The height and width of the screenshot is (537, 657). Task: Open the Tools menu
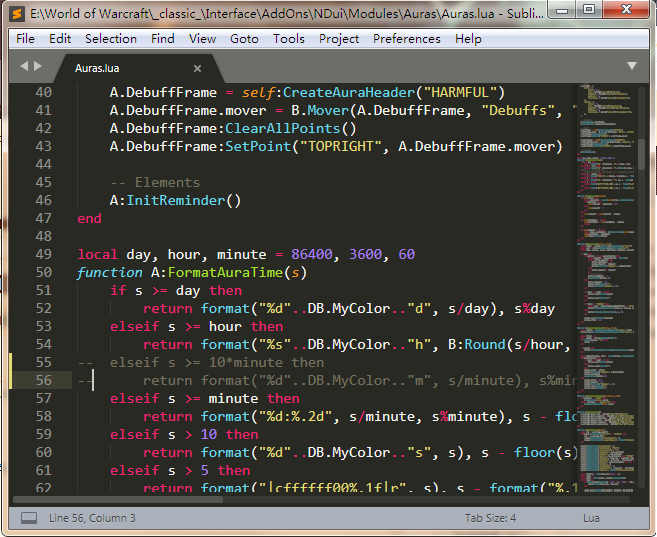(289, 39)
